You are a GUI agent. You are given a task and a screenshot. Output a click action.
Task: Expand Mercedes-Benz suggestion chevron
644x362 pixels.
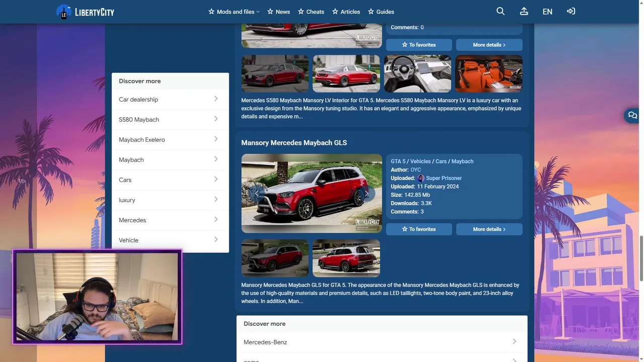(514, 342)
